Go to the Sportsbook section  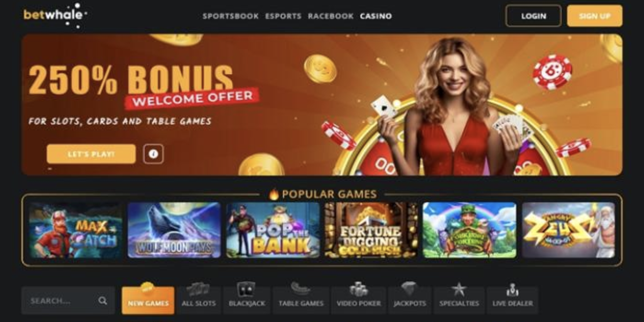(x=231, y=16)
